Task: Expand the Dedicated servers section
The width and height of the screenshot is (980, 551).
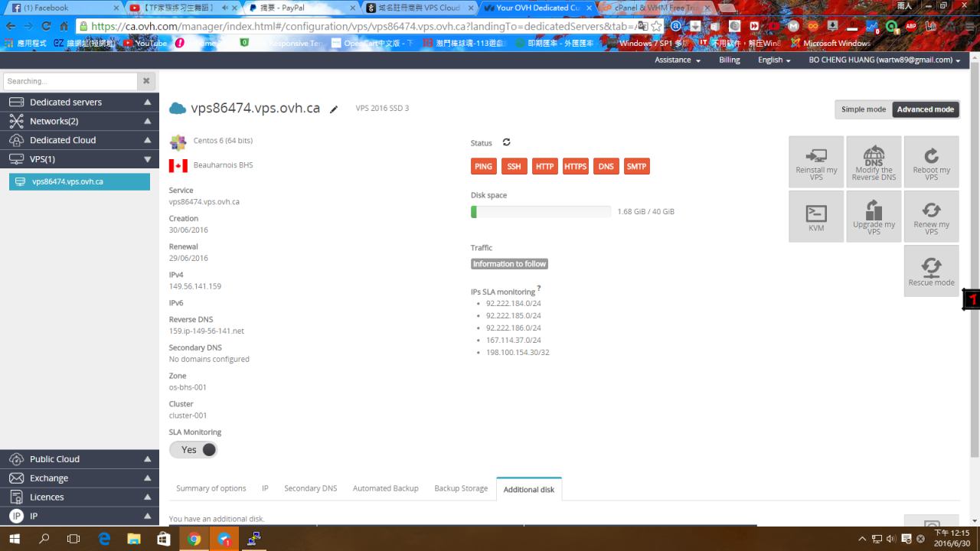Action: tap(80, 102)
